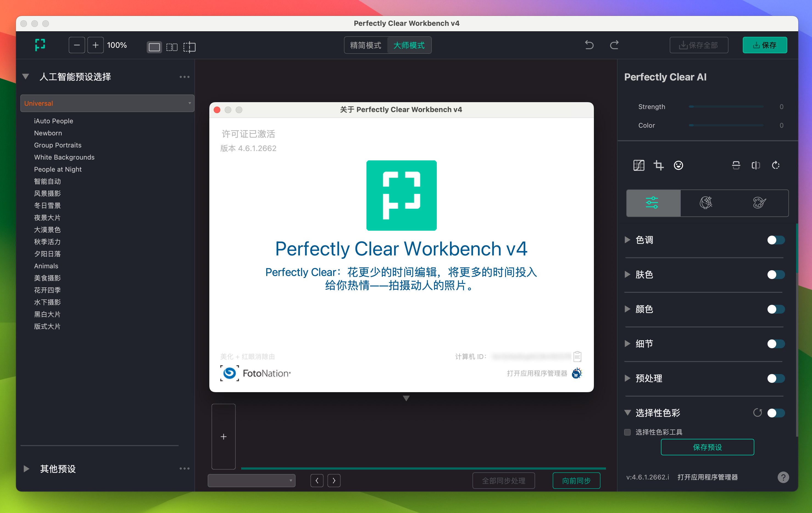Screen dimensions: 812x513
Task: Undo the last edit
Action: point(589,45)
